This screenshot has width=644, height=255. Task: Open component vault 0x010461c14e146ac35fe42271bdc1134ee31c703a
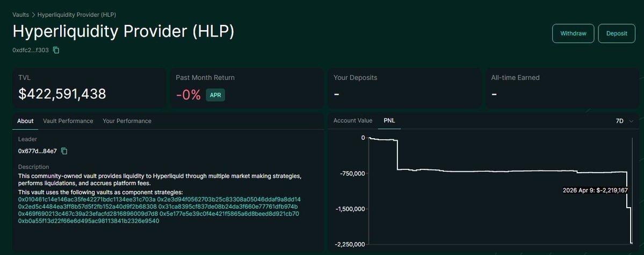pos(86,199)
